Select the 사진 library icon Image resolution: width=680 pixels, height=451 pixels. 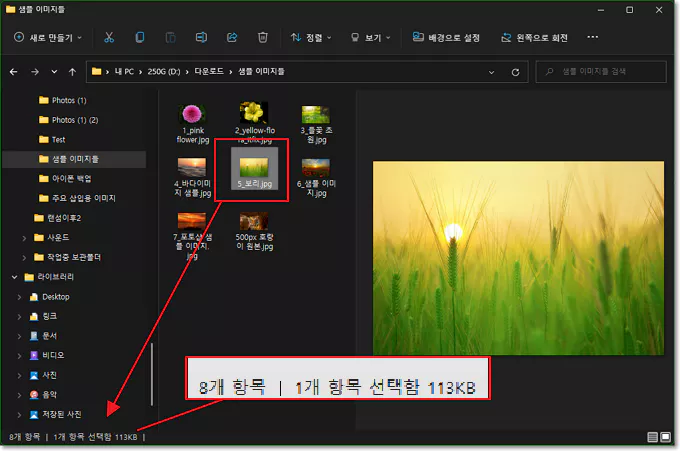coord(34,376)
